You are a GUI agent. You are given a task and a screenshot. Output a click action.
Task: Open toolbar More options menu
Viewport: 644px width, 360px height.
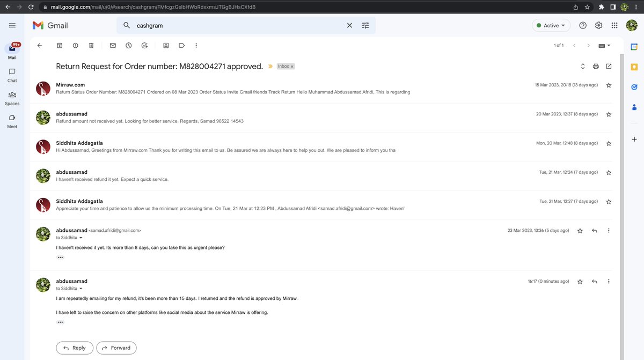click(196, 46)
